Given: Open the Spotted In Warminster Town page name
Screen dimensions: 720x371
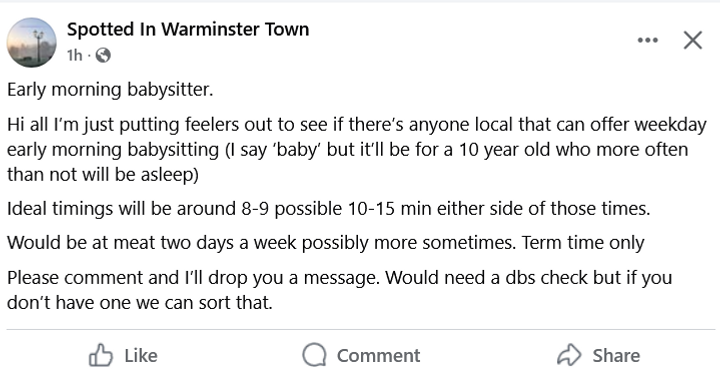Looking at the screenshot, I should point(188,29).
